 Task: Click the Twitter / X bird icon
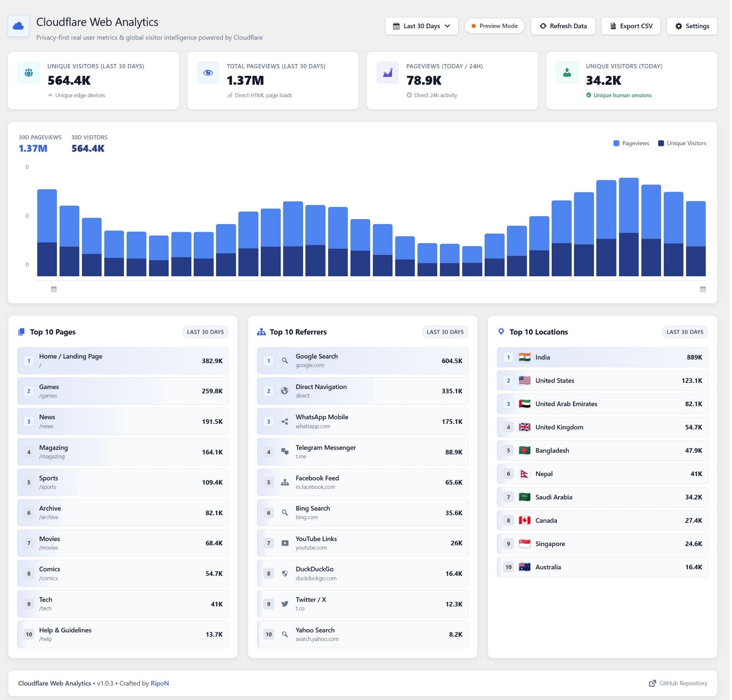tap(285, 604)
